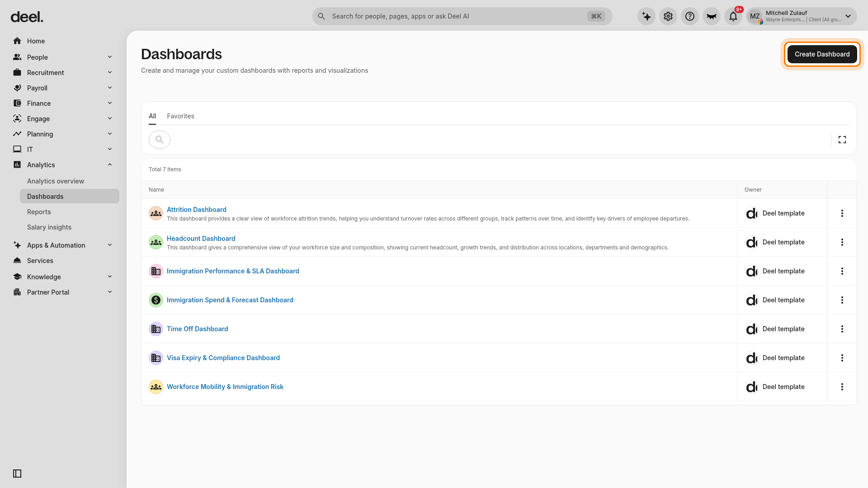Expand the Partner Portal chevron
The width and height of the screenshot is (868, 488).
(110, 292)
